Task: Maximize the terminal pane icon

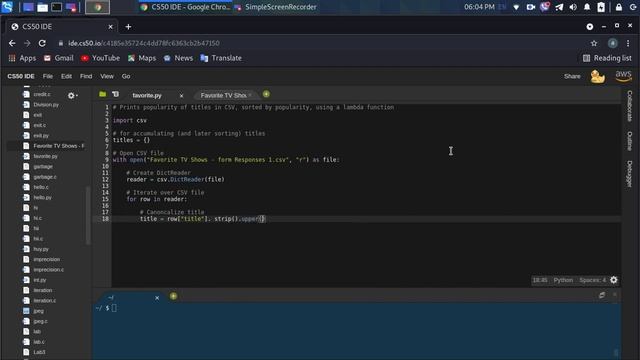Action: [602, 295]
